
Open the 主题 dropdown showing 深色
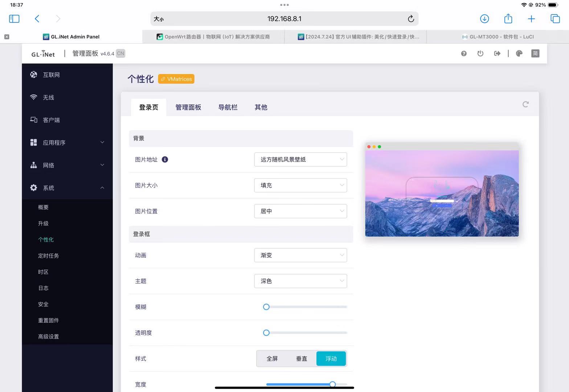(x=300, y=281)
